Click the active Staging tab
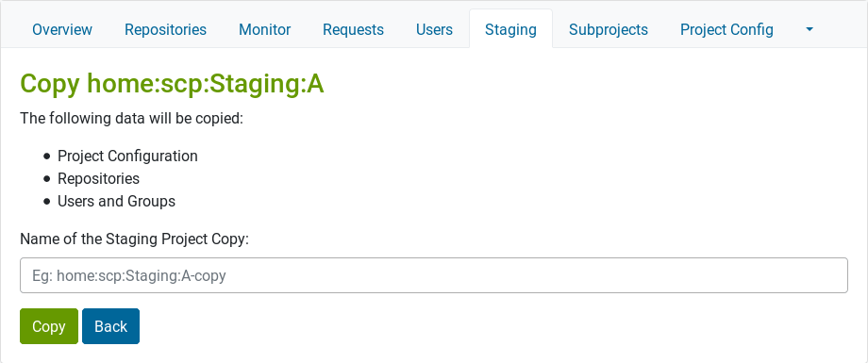The image size is (868, 363). [x=510, y=29]
